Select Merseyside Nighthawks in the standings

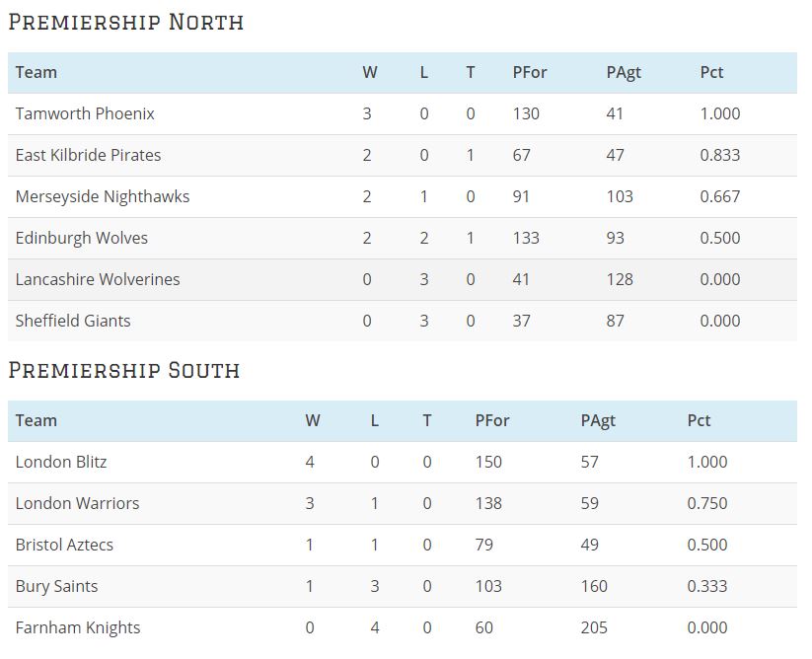click(103, 196)
